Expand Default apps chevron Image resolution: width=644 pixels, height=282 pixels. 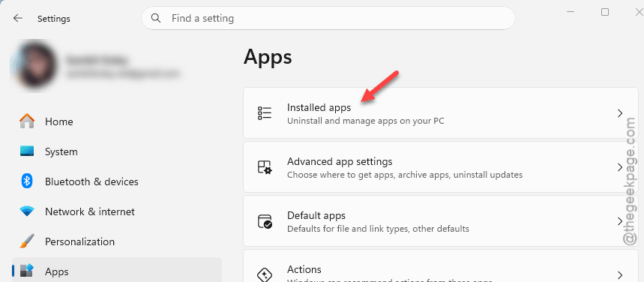(620, 221)
